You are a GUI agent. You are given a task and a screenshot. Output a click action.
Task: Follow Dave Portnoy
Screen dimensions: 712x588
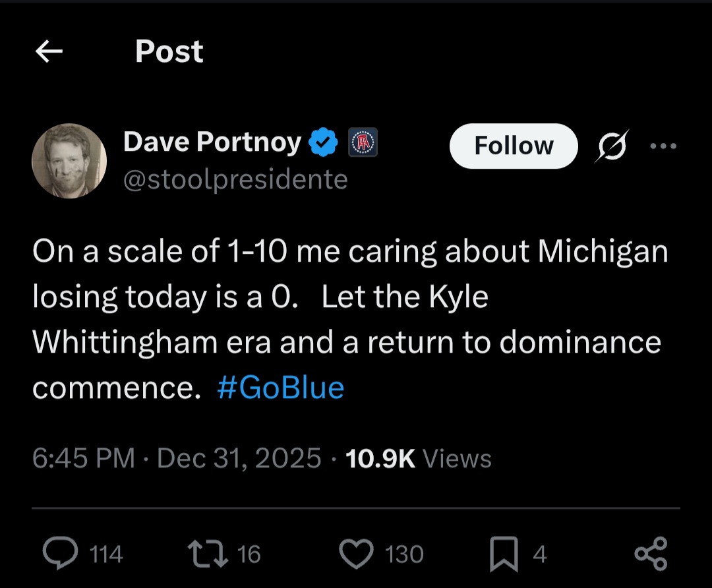pyautogui.click(x=514, y=146)
